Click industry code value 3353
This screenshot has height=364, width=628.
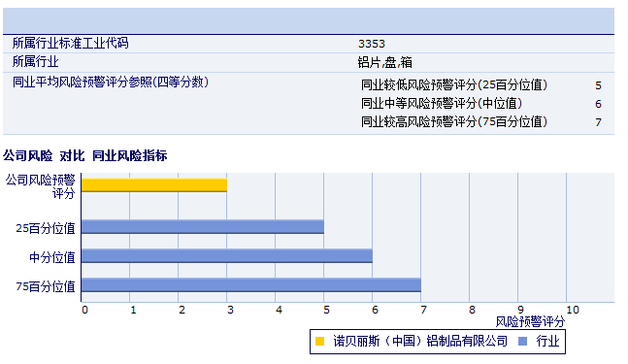click(x=372, y=44)
